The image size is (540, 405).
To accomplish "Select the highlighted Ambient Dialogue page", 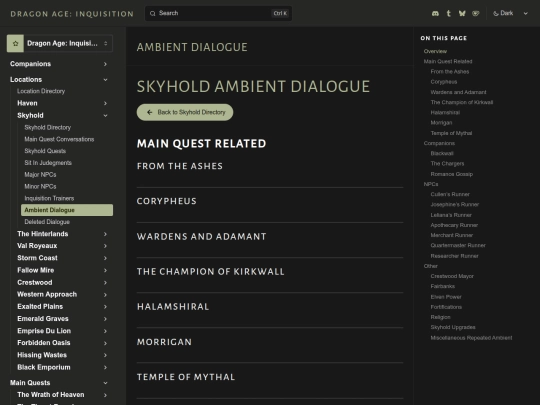I will [x=67, y=210].
